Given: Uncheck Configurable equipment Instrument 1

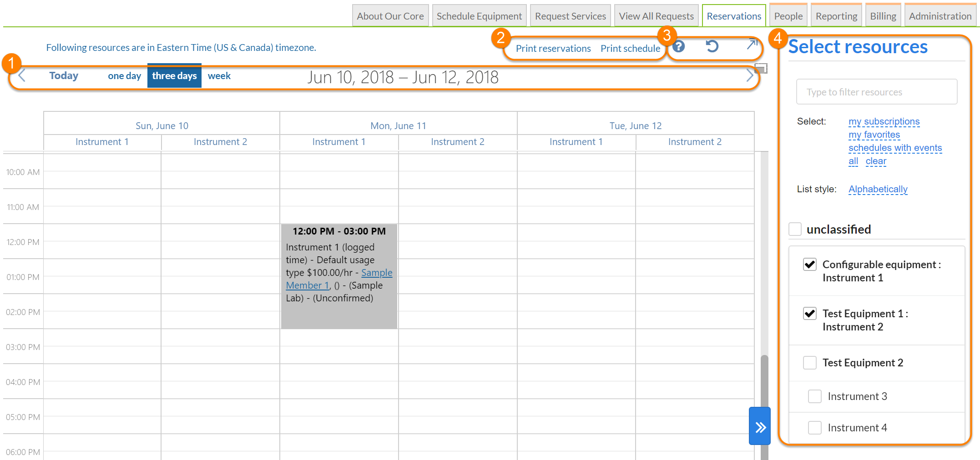Looking at the screenshot, I should (x=810, y=265).
